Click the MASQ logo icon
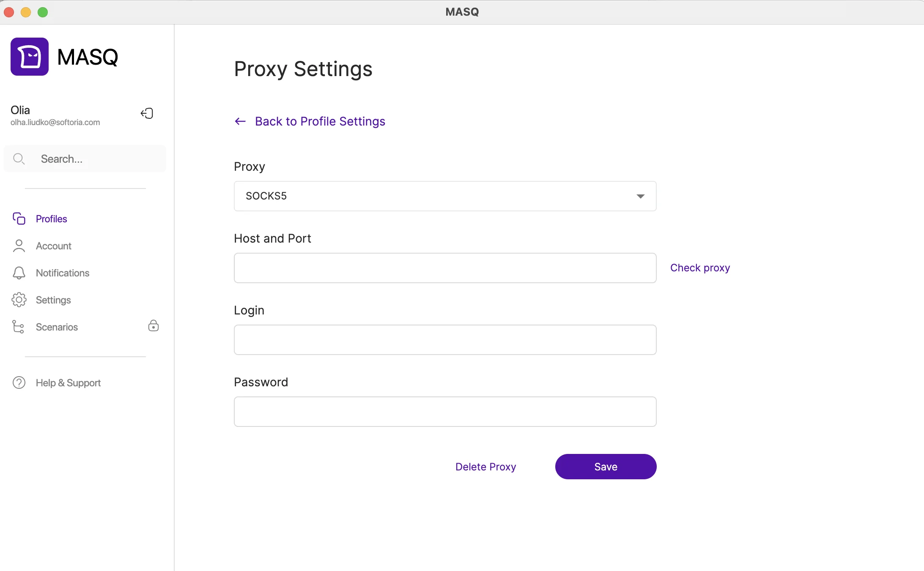The image size is (924, 571). pos(30,57)
